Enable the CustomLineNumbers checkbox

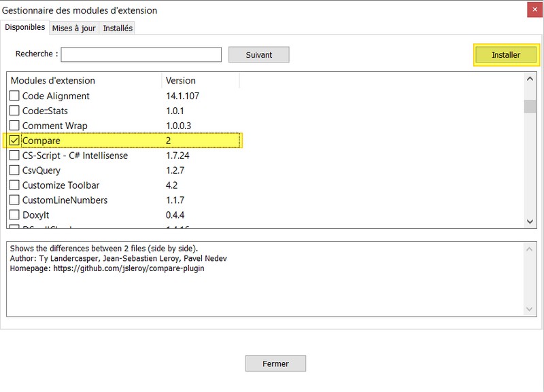[x=14, y=200]
